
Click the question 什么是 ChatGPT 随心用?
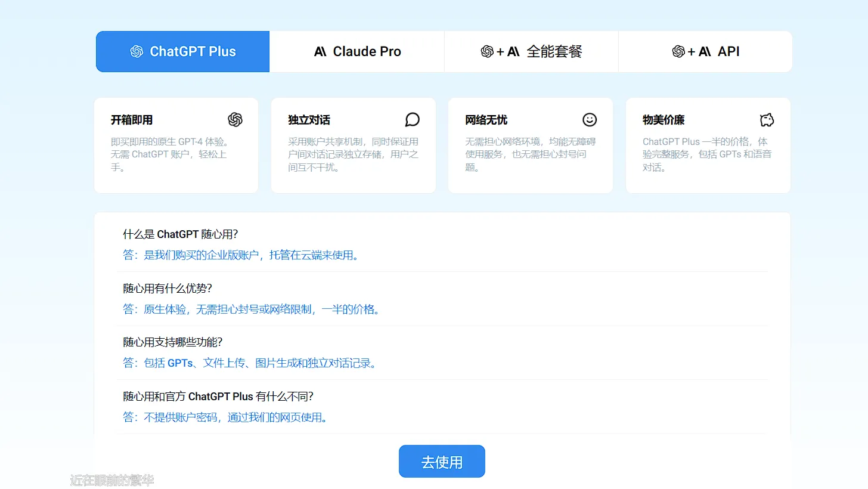point(181,234)
